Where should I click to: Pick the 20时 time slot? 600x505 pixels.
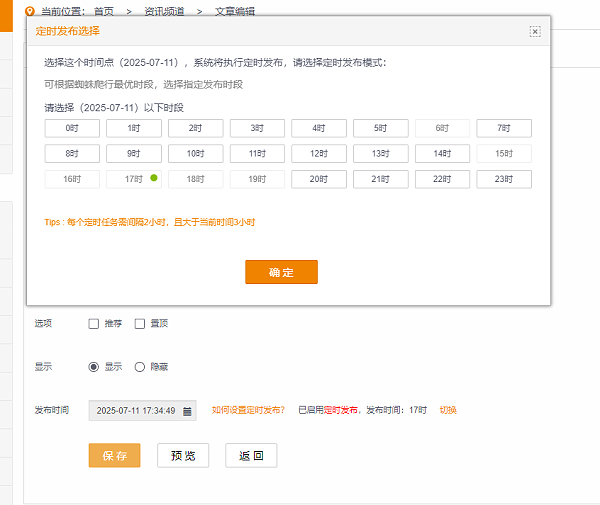318,179
